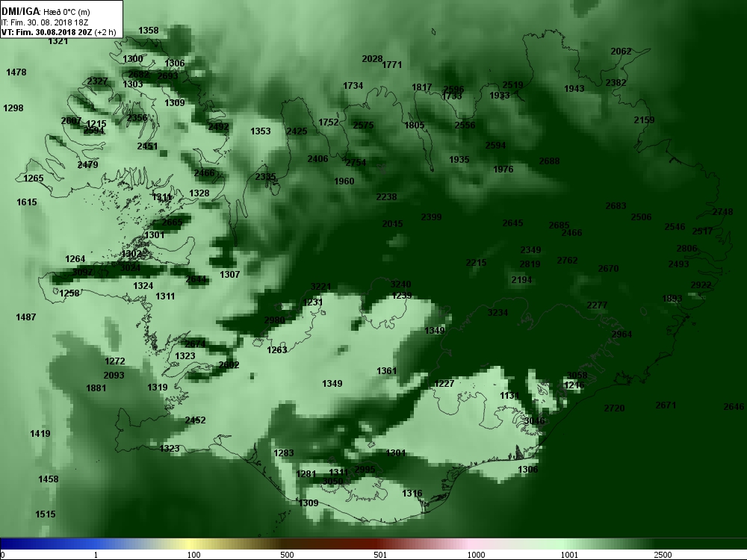Select the value 2754
This screenshot has height=560, width=747.
[x=356, y=162]
